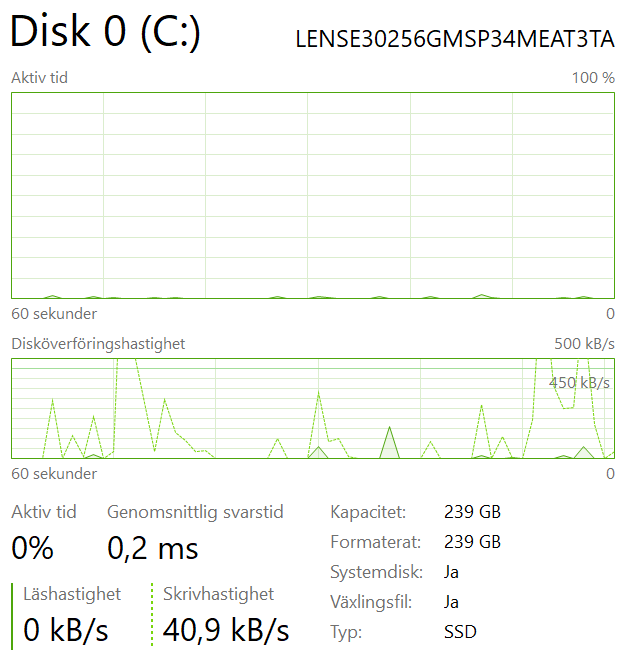Select the Genomsnittlig svarstid 0,2 ms value
625x664 pixels.
152,549
